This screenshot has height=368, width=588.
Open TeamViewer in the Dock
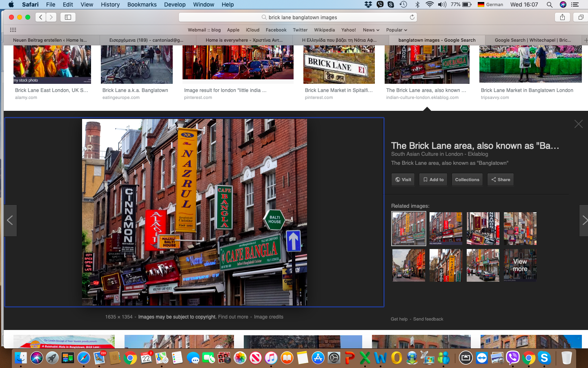point(482,358)
